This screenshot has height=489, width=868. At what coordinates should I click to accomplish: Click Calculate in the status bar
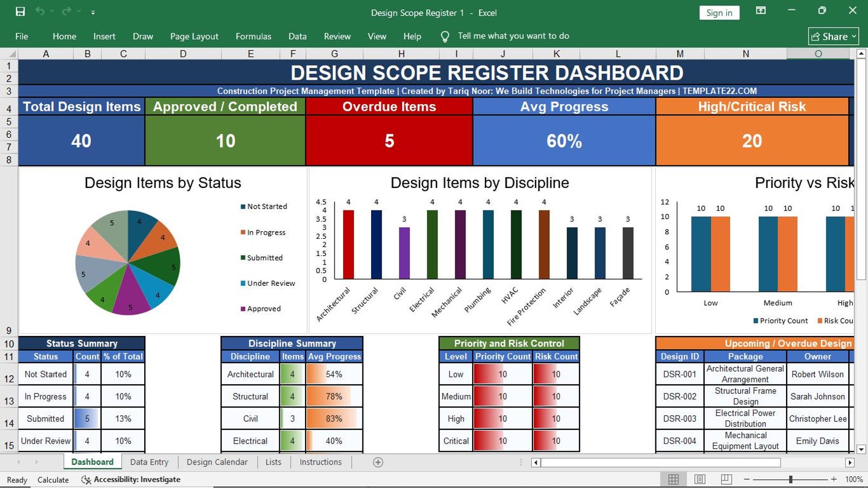[53, 480]
